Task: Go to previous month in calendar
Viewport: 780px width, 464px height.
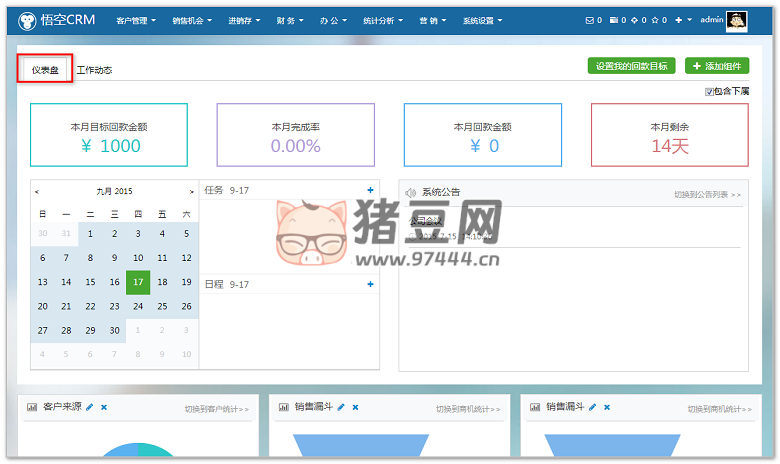Action: pyautogui.click(x=37, y=191)
